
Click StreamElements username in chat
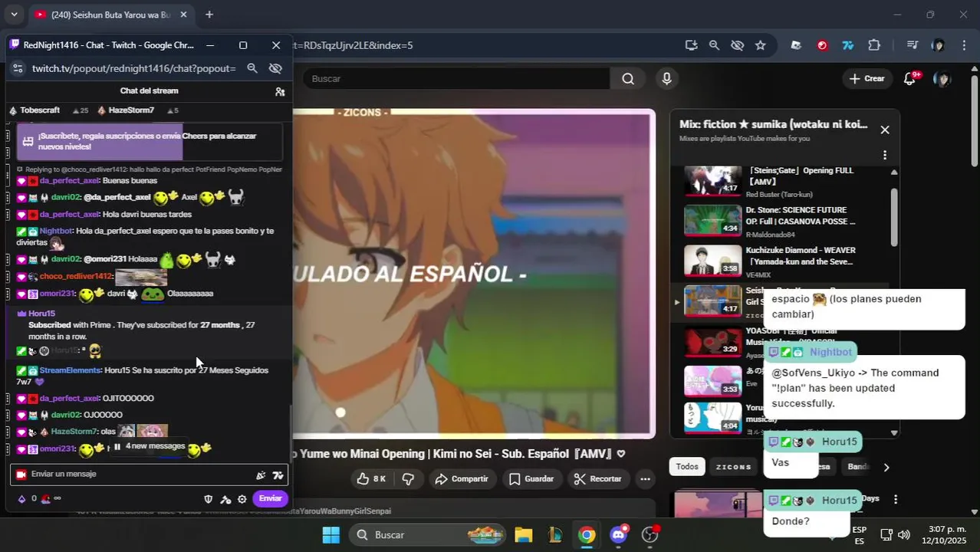[x=70, y=370]
